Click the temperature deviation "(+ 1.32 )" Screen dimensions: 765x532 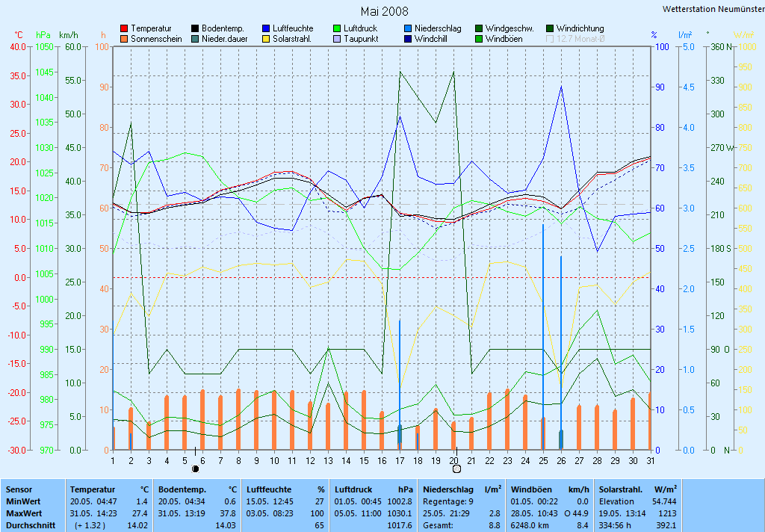(90, 526)
